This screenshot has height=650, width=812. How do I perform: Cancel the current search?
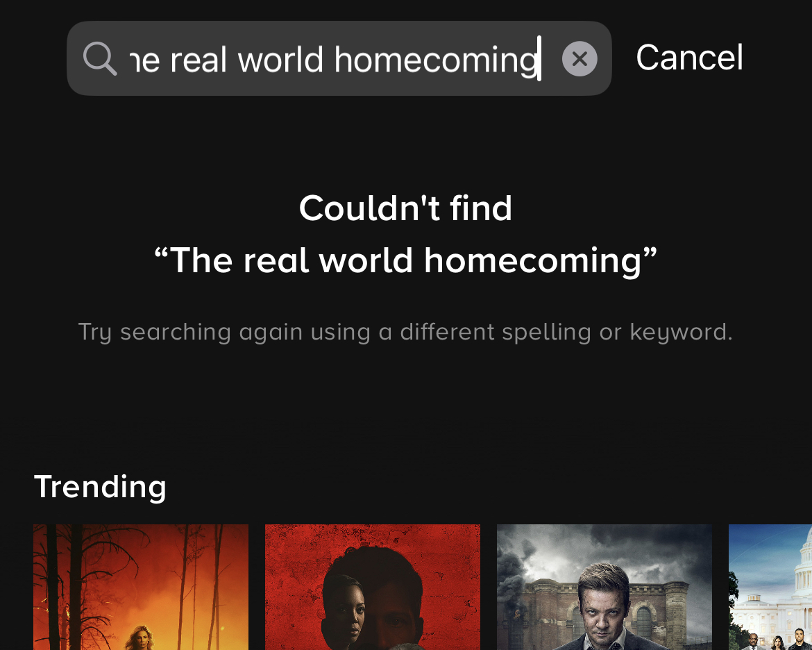689,58
